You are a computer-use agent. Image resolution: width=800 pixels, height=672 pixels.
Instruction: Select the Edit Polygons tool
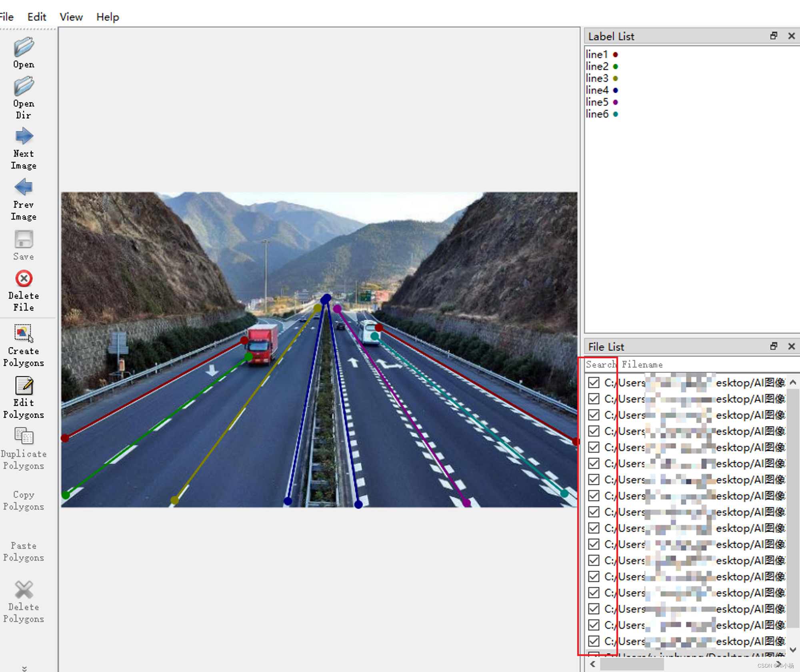[x=24, y=386]
